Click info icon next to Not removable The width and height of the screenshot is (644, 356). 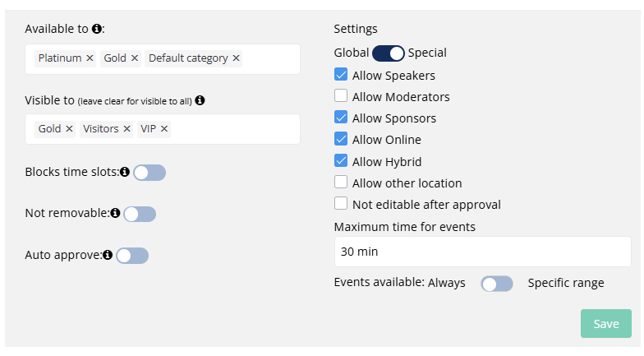[115, 214]
